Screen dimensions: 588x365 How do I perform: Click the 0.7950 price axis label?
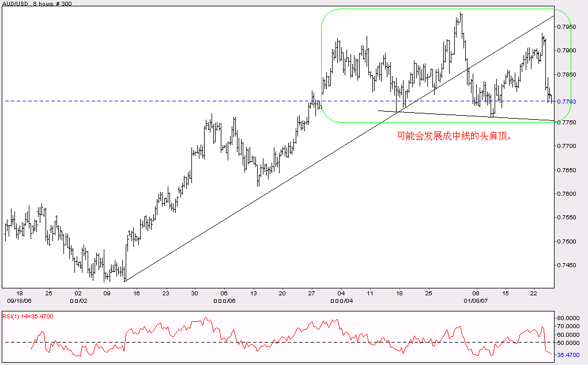[x=566, y=27]
